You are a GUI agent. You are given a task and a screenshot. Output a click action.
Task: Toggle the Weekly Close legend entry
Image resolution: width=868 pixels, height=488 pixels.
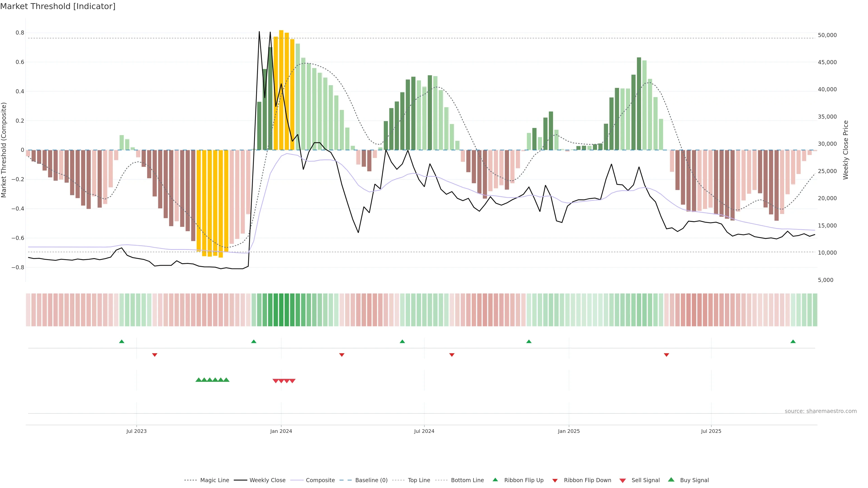coord(267,480)
